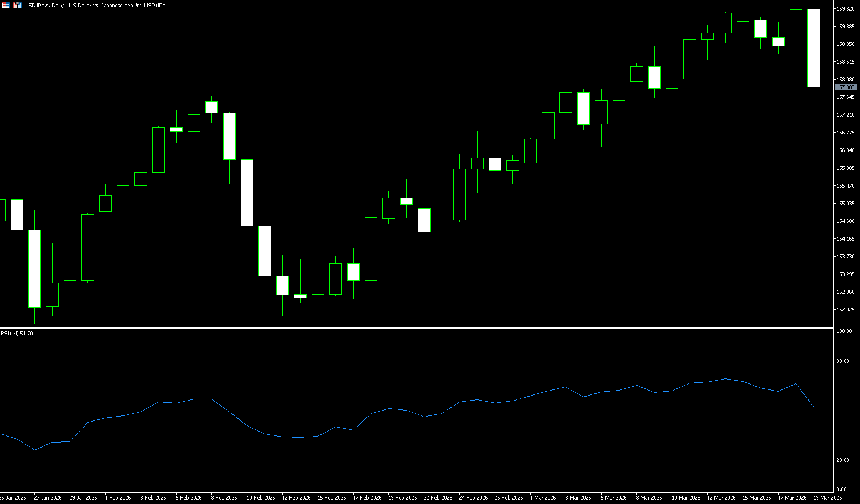
Task: Click the red-blue panel icon beside chart title
Action: [x=17, y=5]
